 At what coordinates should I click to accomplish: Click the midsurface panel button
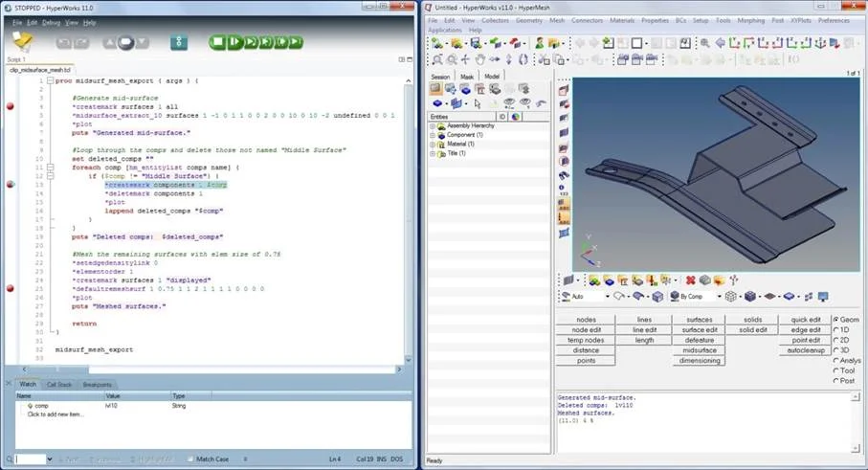pyautogui.click(x=699, y=350)
